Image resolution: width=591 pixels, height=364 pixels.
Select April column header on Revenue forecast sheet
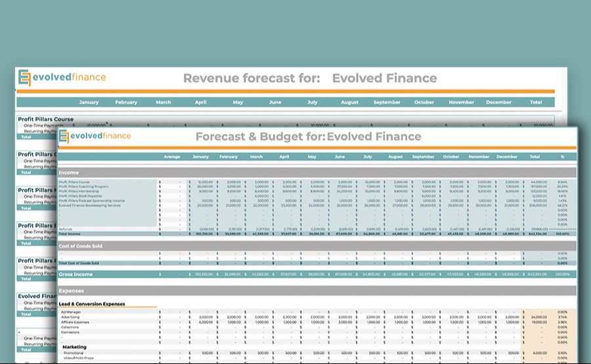pyautogui.click(x=200, y=102)
